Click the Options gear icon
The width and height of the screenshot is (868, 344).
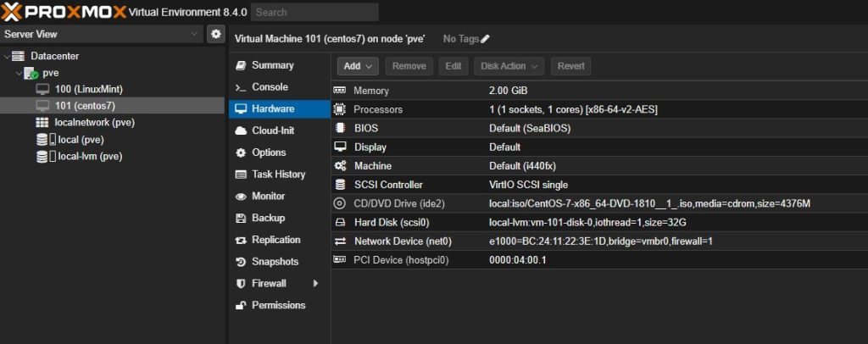(240, 153)
